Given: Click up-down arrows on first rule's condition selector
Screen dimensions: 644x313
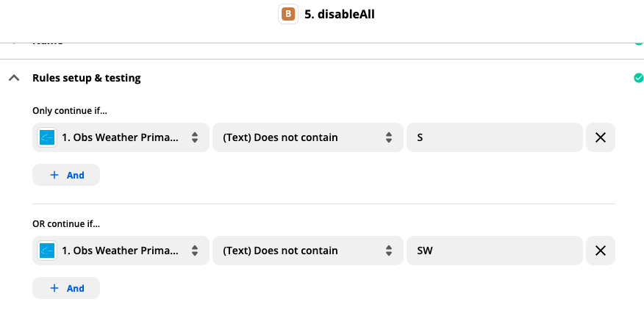Looking at the screenshot, I should pyautogui.click(x=389, y=137).
